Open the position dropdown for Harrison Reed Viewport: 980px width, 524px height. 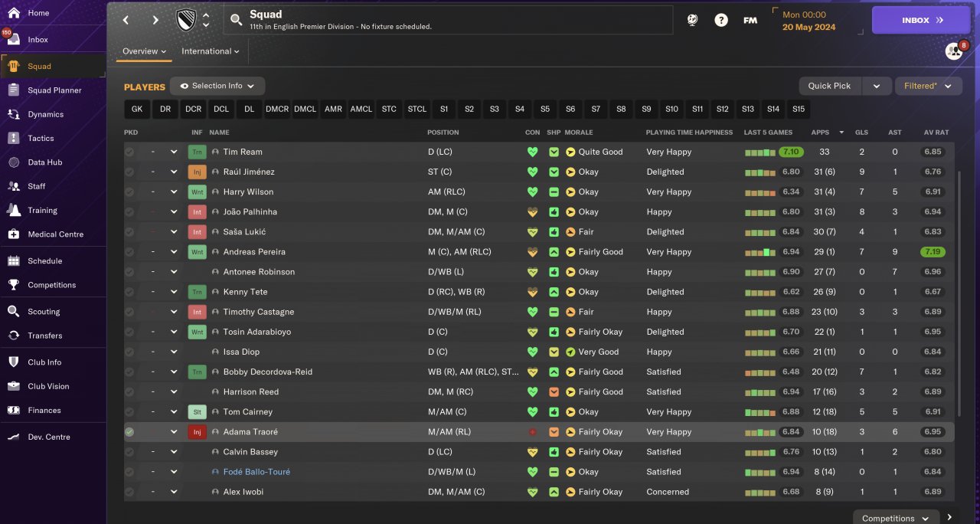[x=174, y=391]
